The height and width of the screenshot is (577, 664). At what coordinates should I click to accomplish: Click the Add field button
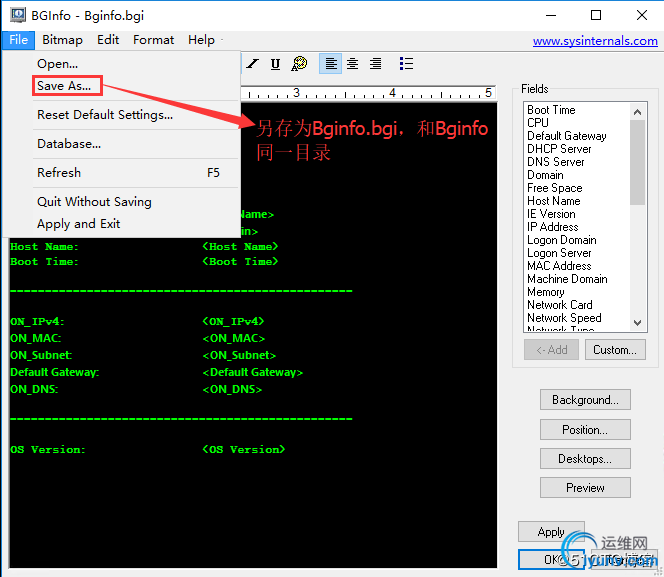[x=551, y=350]
